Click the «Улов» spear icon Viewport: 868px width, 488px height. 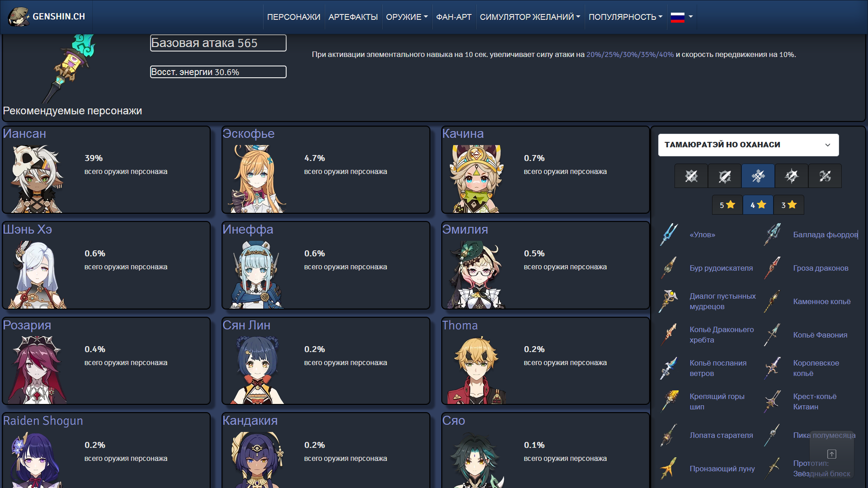point(669,235)
